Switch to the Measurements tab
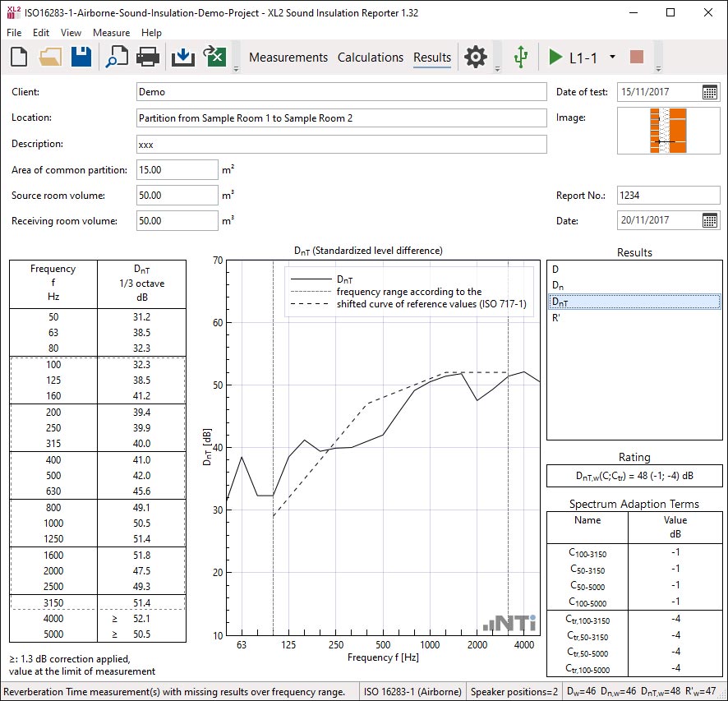The image size is (728, 701). (288, 58)
